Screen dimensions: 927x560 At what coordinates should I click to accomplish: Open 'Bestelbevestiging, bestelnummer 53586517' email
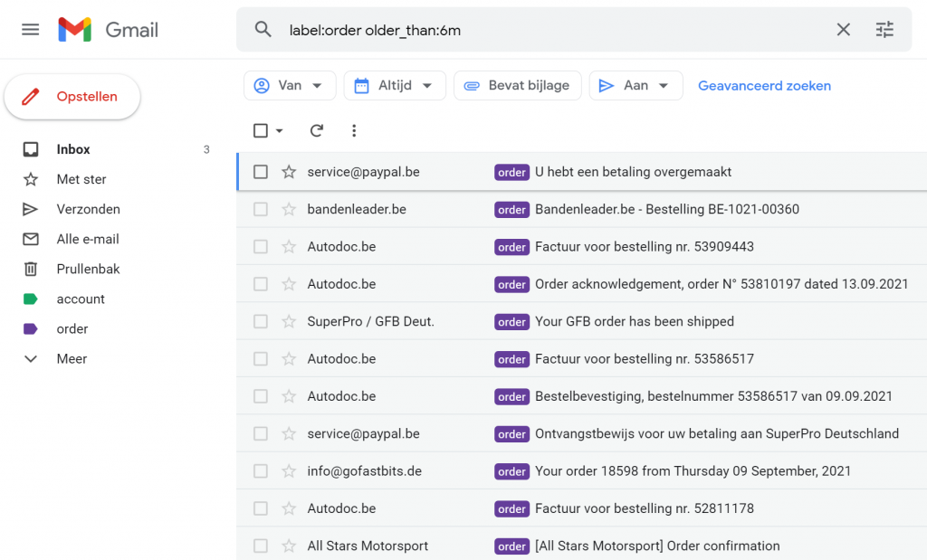[x=582, y=396]
